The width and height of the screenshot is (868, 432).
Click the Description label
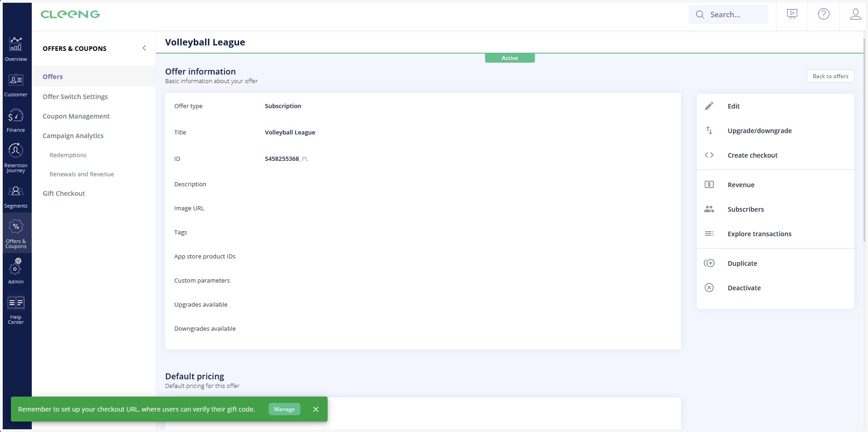[x=190, y=184]
